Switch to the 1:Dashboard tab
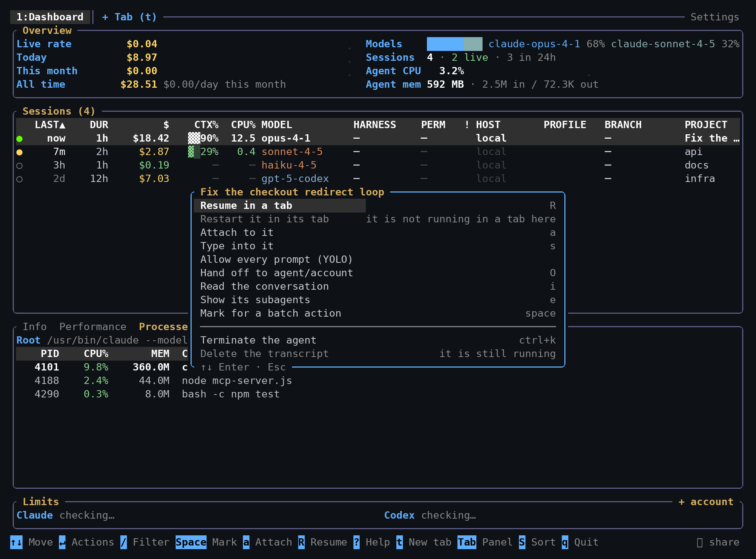Image resolution: width=756 pixels, height=559 pixels. [x=50, y=17]
